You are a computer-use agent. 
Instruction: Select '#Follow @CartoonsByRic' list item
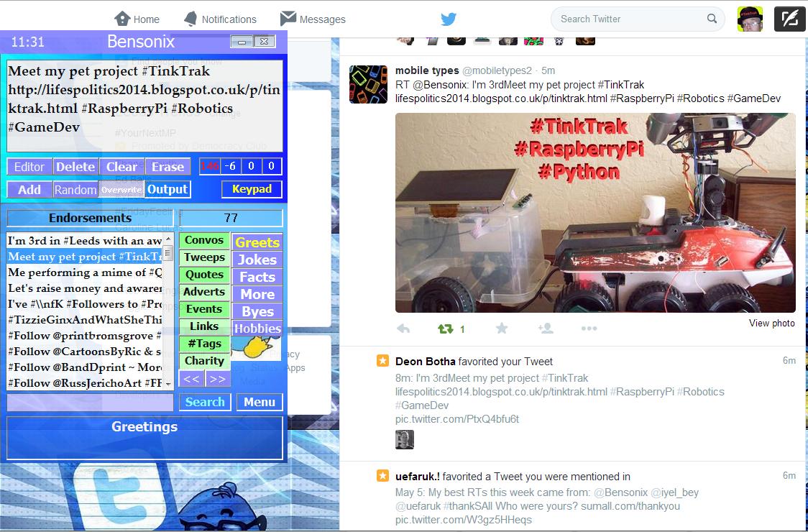coord(85,352)
